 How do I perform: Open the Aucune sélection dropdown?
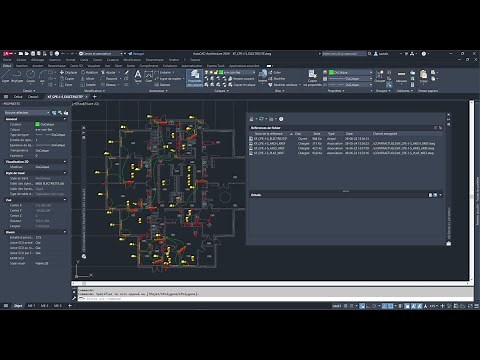(x=27, y=113)
